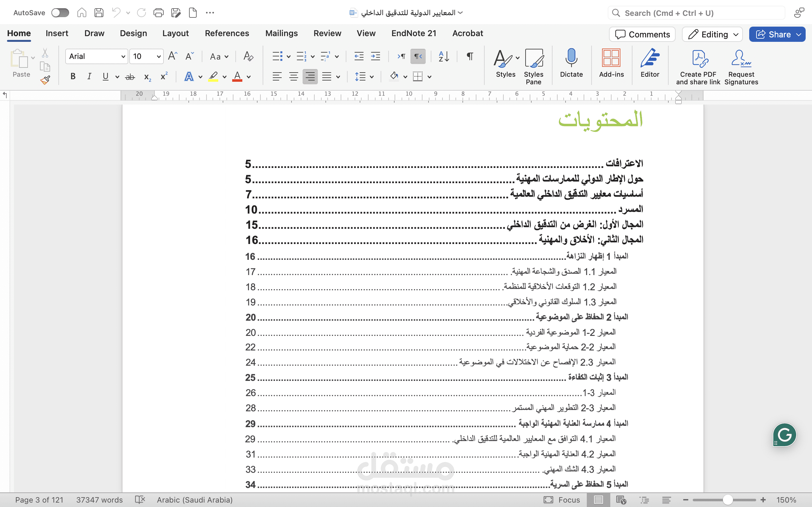Toggle AutoSave on
This screenshot has width=812, height=507.
pos(60,13)
